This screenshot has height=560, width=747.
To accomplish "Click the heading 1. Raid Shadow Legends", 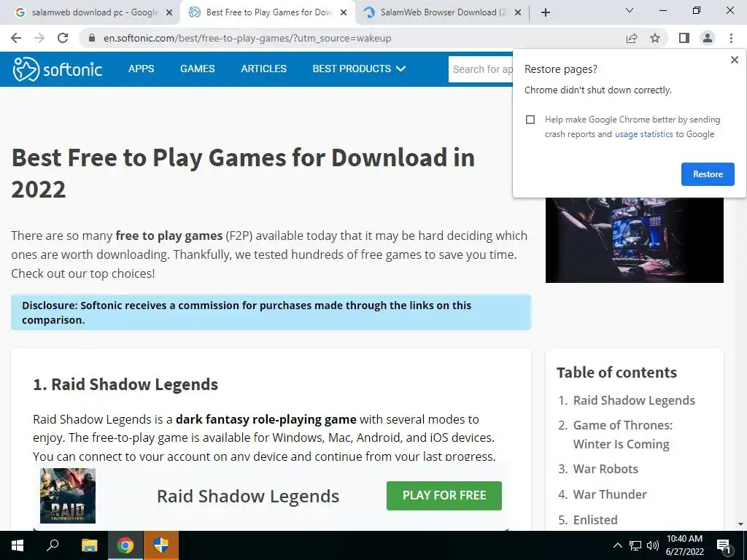I will [x=125, y=384].
